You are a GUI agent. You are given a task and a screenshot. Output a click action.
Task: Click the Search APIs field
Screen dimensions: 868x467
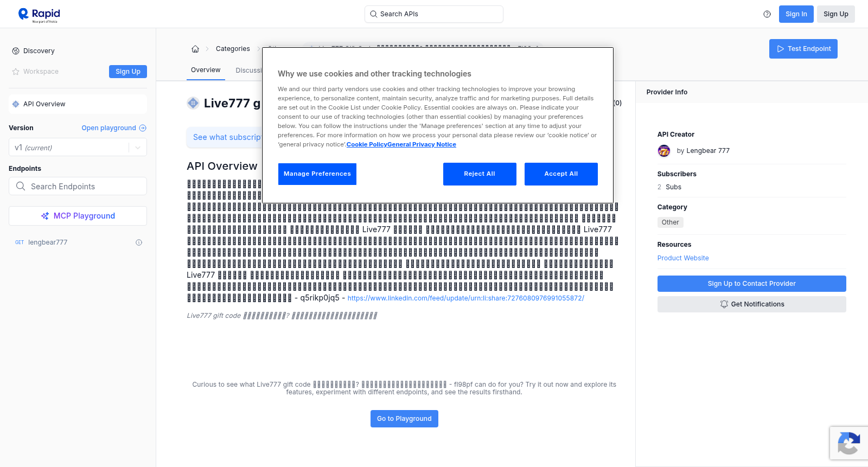[434, 14]
